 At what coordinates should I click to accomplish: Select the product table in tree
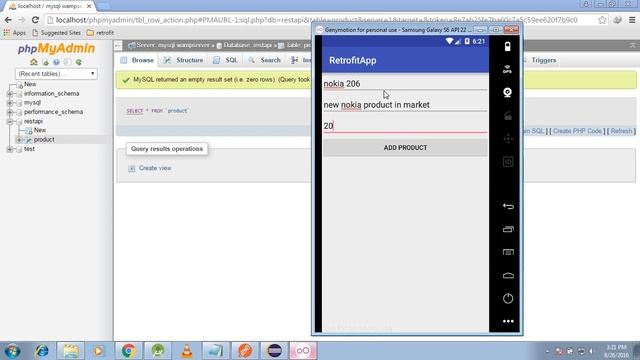[44, 140]
